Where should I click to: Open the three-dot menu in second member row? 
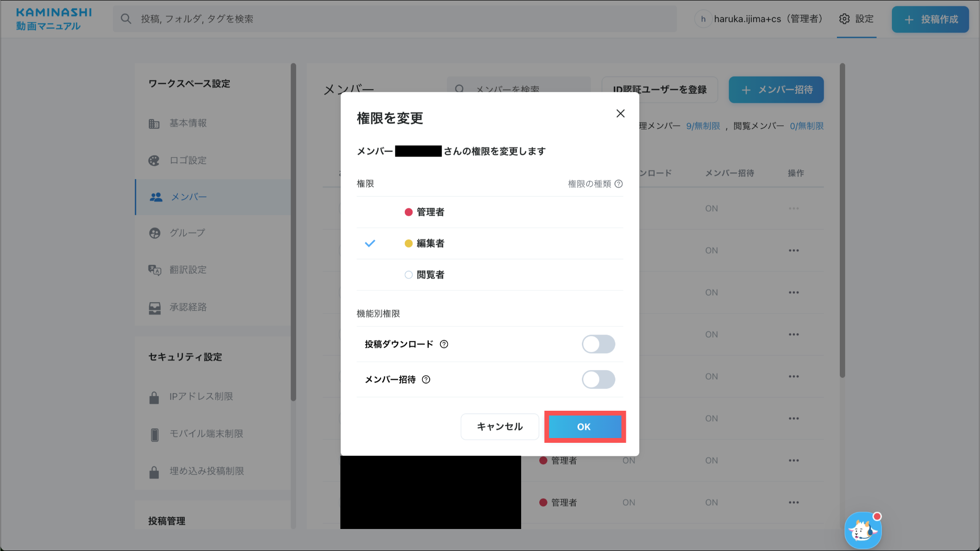[x=793, y=250]
